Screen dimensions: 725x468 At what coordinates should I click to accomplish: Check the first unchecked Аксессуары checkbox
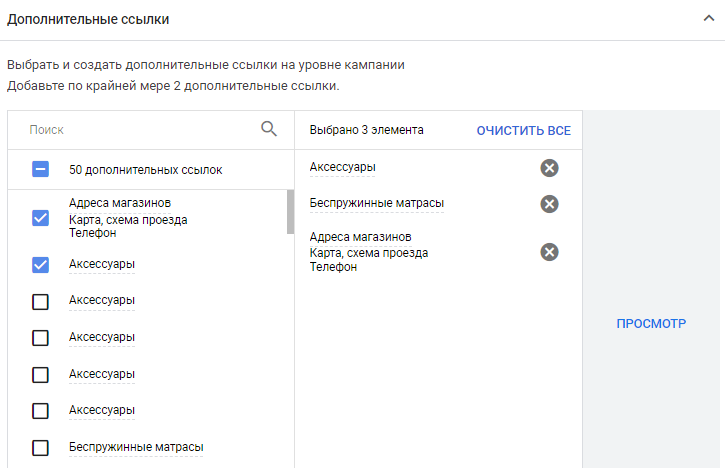[x=41, y=301]
